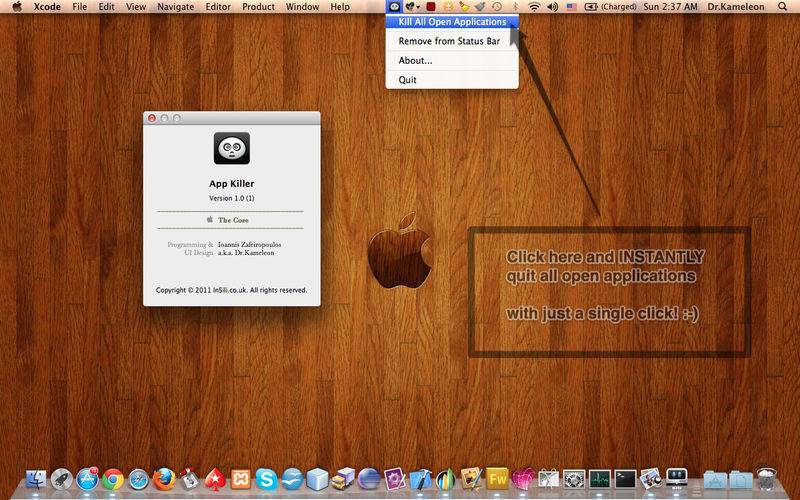Open the US flag input source menu
Image resolution: width=800 pixels, height=500 pixels.
[x=571, y=7]
